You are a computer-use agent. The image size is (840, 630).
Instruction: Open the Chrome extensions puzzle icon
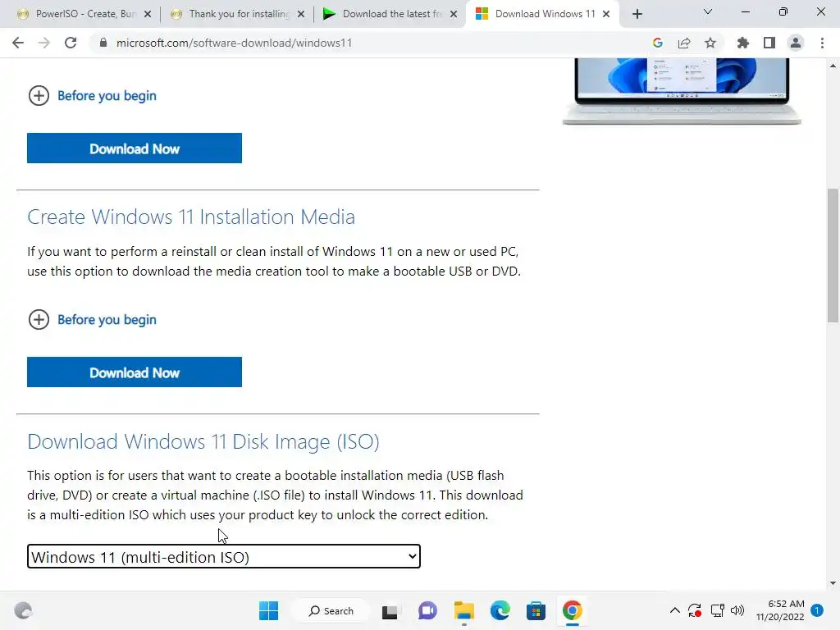pyautogui.click(x=743, y=43)
